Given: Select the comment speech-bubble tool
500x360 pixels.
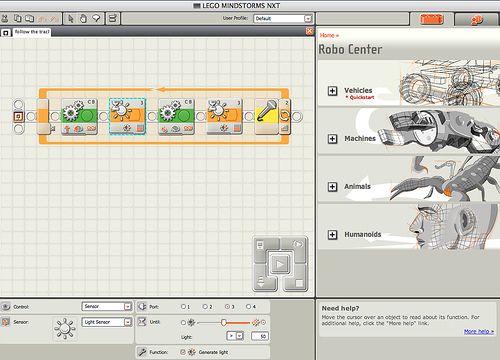Looking at the screenshot, I should pos(96,19).
